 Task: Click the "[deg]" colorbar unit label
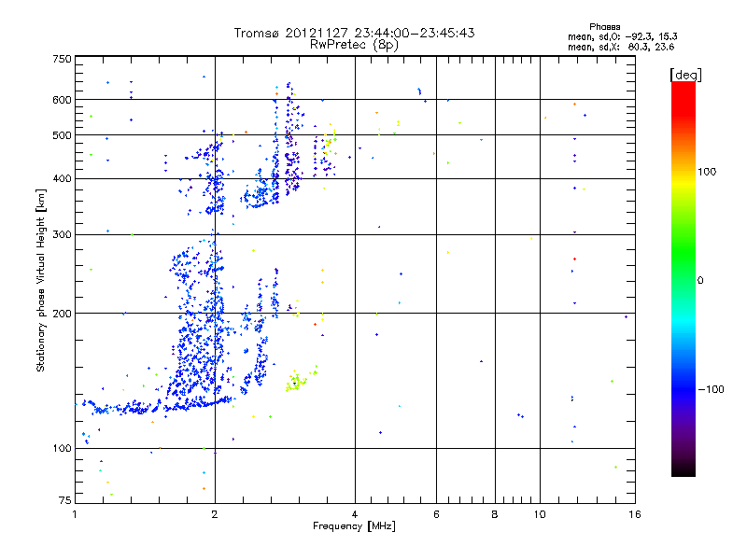click(685, 75)
